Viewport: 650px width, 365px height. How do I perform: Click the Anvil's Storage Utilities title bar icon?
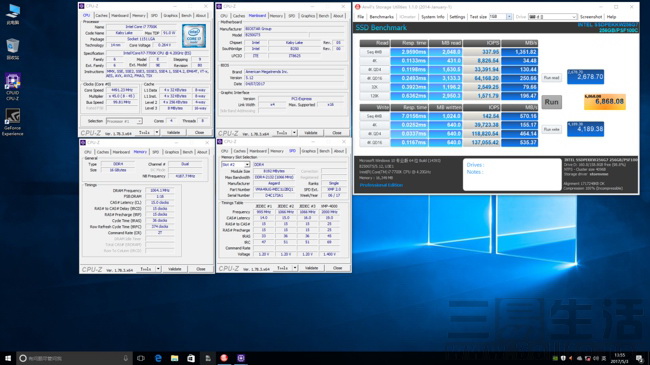point(358,7)
